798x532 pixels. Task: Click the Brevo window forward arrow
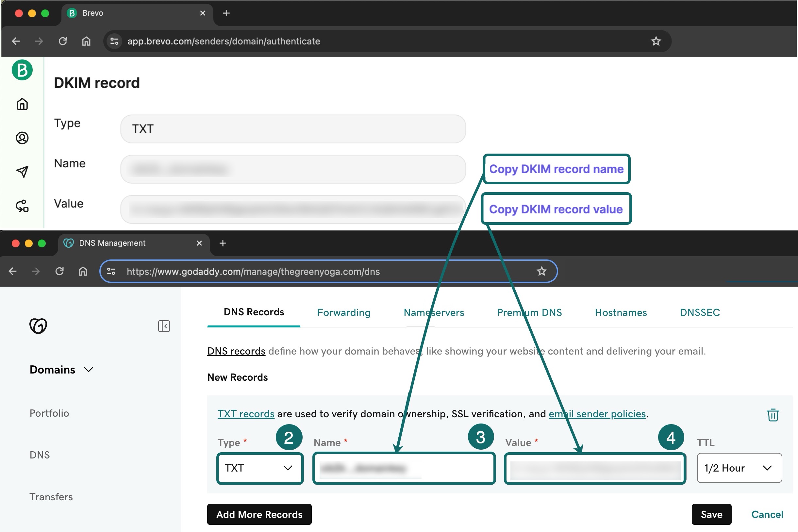point(39,41)
